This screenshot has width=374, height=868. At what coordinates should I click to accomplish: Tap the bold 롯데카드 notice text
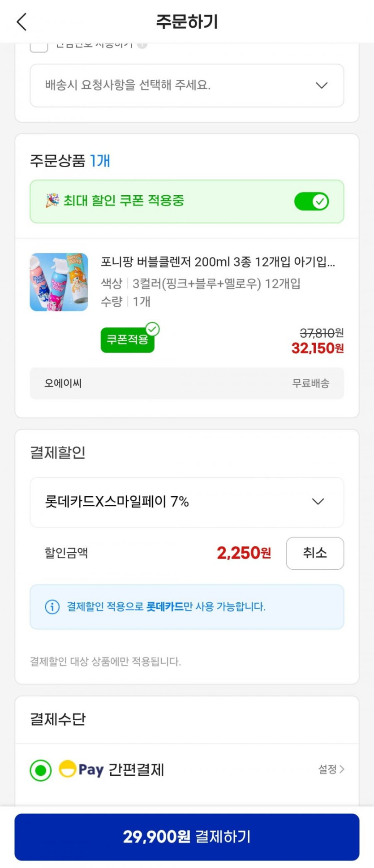[x=165, y=607]
